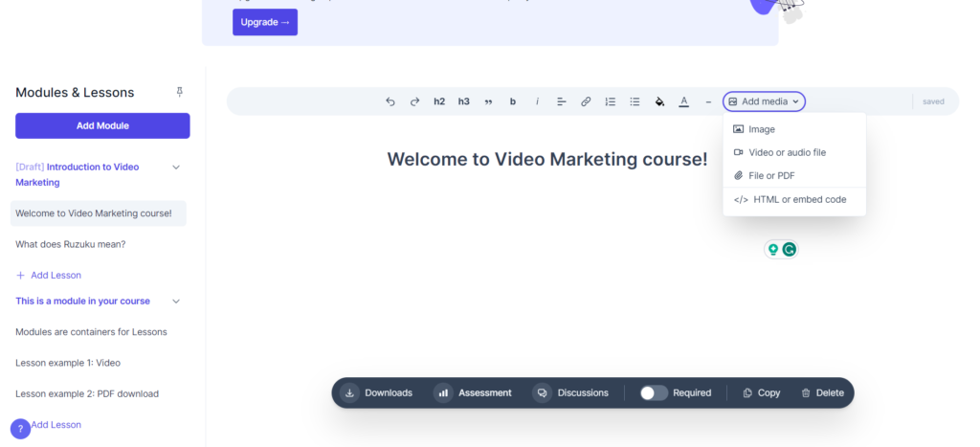The image size is (980, 447).
Task: Collapse the Introduction to Video Marketing module
Action: [176, 168]
